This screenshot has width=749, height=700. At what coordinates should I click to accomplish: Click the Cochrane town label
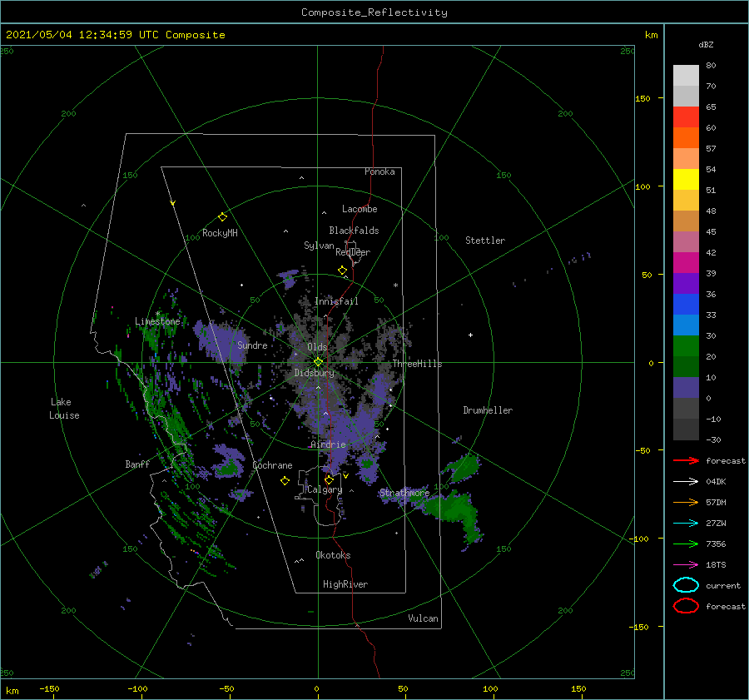[x=272, y=465]
